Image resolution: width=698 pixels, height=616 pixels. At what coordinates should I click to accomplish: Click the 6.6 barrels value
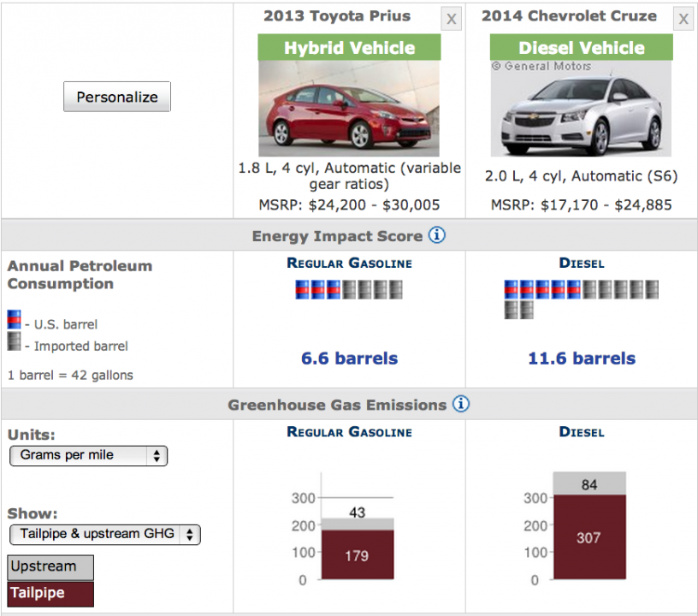point(349,358)
